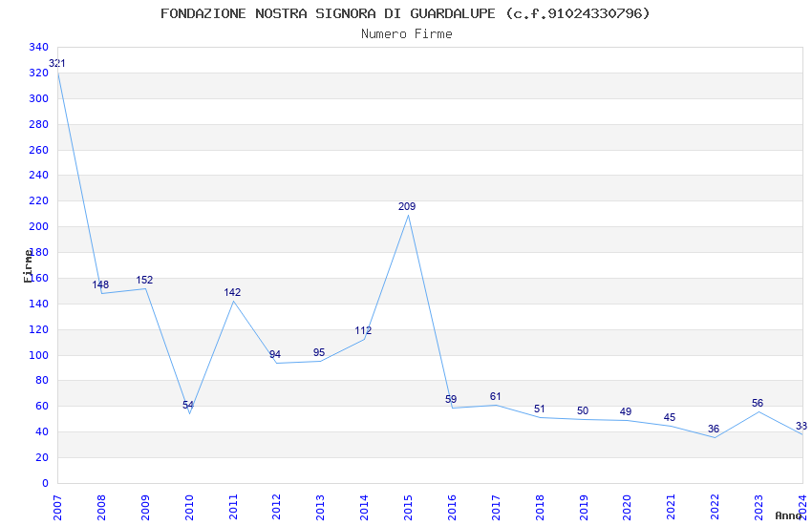Screen dimensions: 812x525
Task: Click the chart title FONDAZIONE NOSTRA SIGNORA DI GUARDALUPE
Action: 406,13
